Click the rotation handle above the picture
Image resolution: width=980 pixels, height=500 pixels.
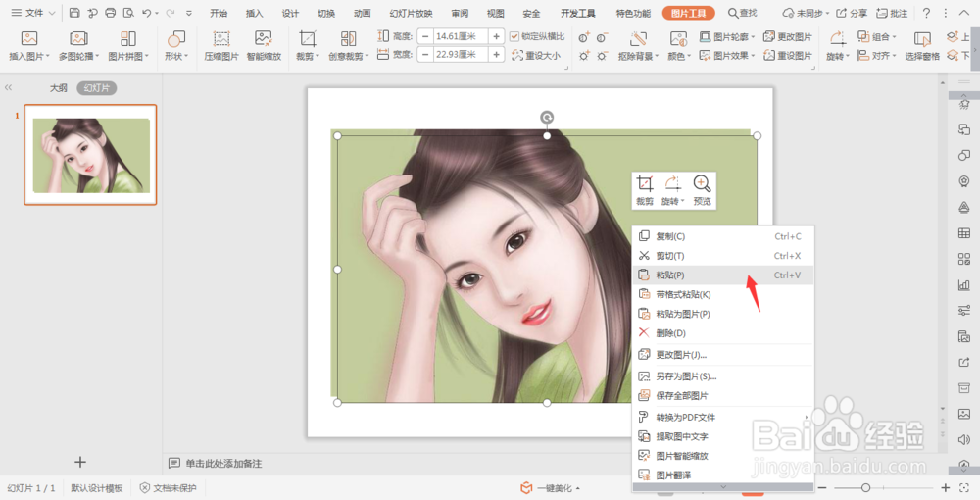pyautogui.click(x=547, y=118)
